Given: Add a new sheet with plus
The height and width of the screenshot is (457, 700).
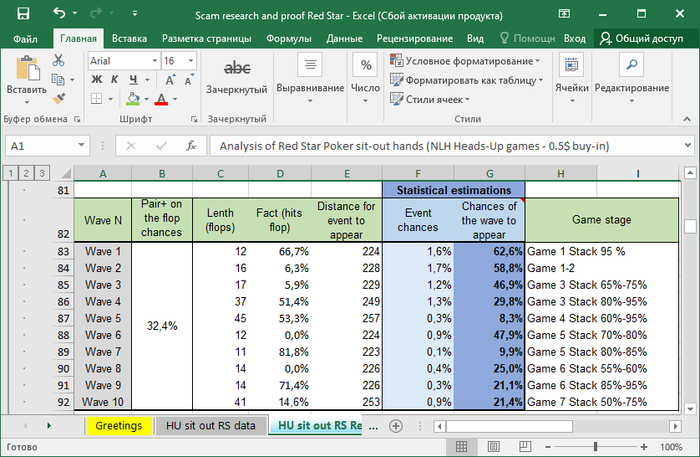Looking at the screenshot, I should [x=396, y=426].
